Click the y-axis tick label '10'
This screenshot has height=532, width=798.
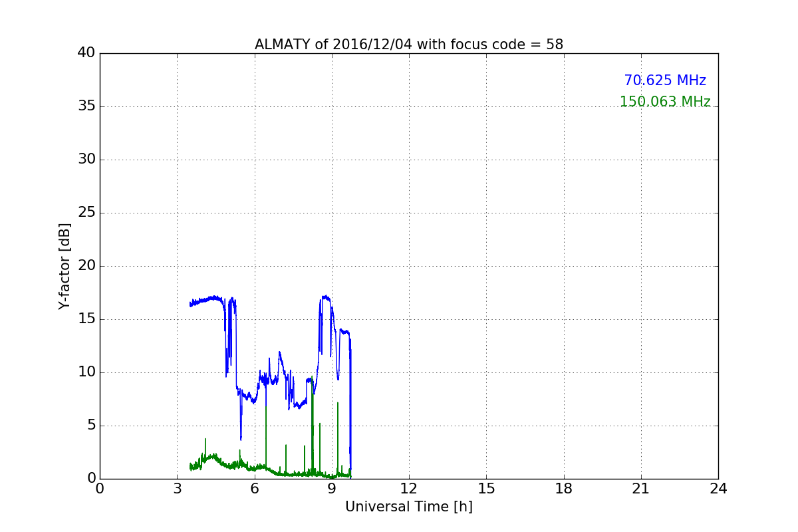tap(86, 372)
